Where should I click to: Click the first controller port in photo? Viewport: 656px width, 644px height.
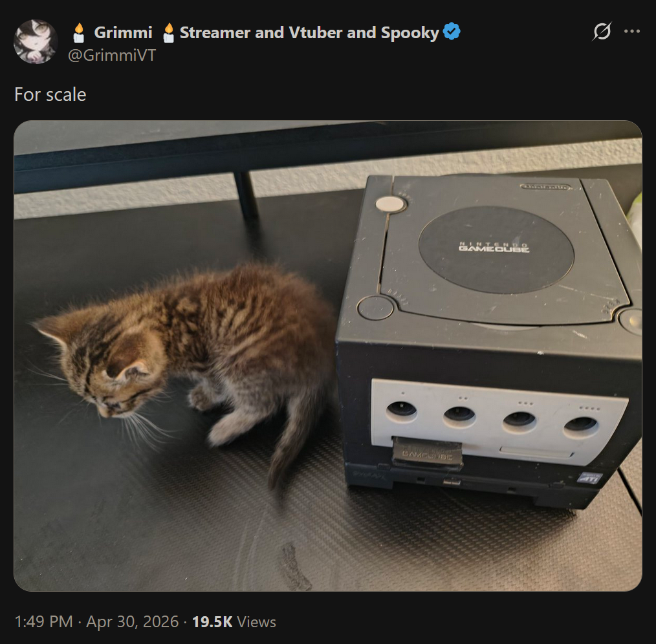[x=401, y=410]
